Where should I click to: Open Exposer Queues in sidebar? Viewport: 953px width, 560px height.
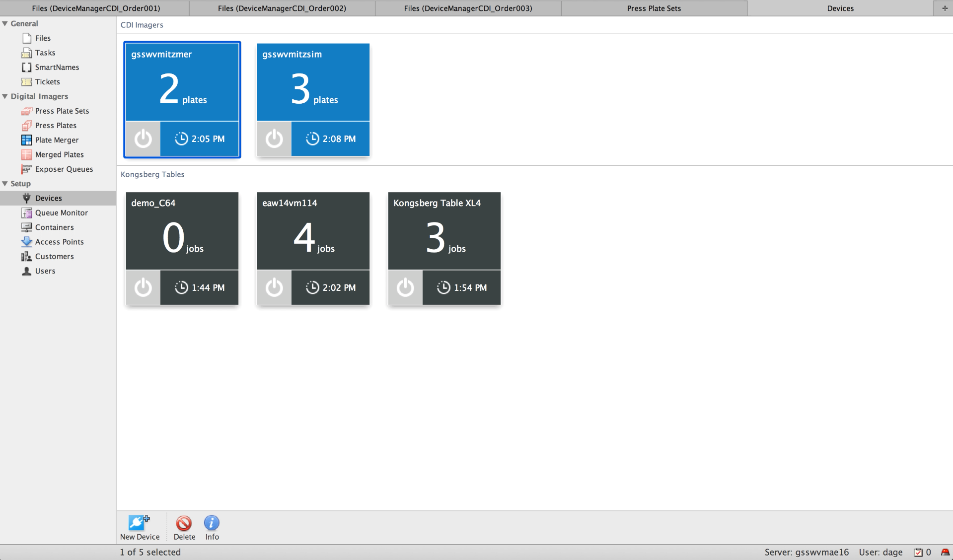point(64,169)
